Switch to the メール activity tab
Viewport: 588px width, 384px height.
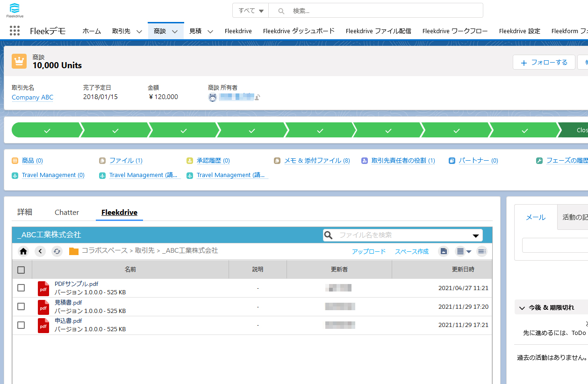pos(536,217)
